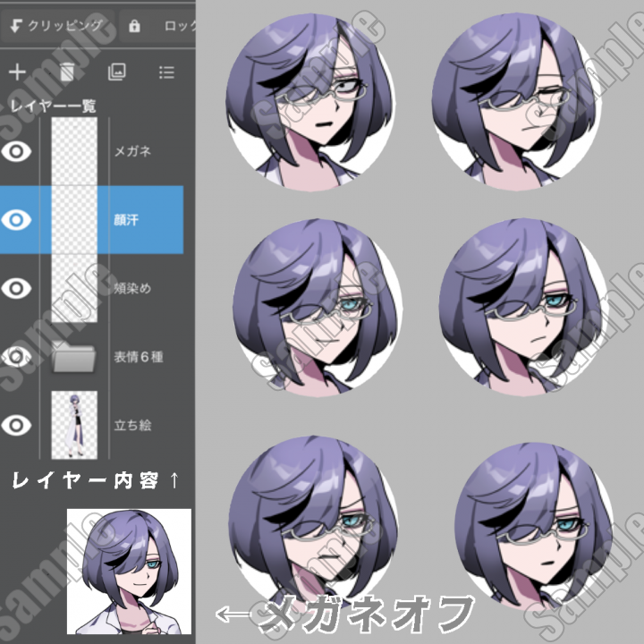Hide the メガネ layer with eye icon
644x644 pixels.
pos(16,151)
